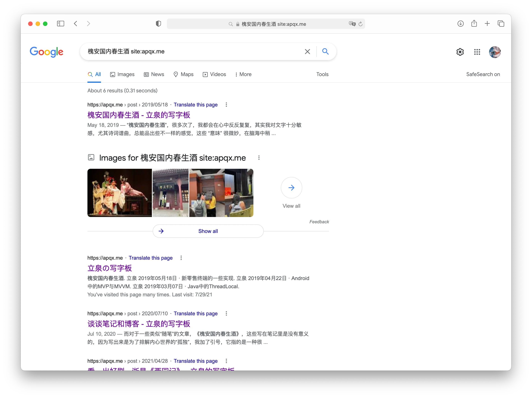The image size is (532, 398).
Task: Click the SafeSearch on setting
Action: (x=483, y=74)
